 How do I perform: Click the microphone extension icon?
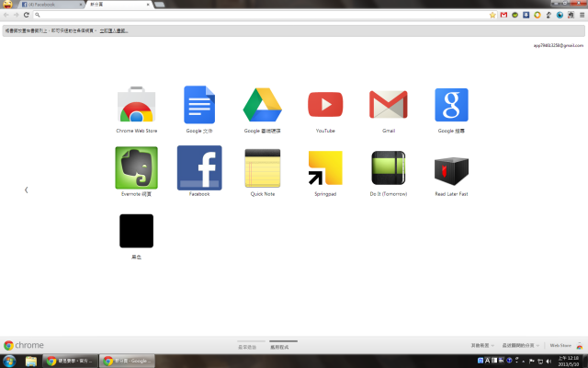click(548, 15)
